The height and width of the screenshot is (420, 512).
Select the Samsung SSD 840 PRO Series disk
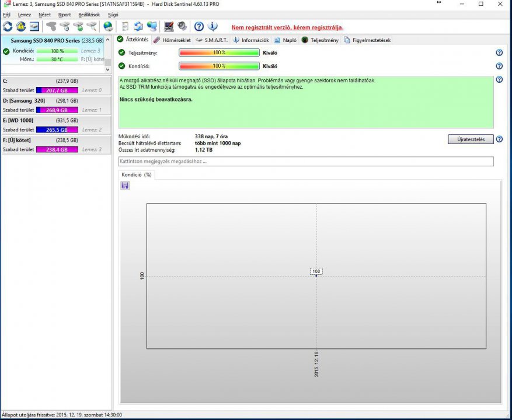53,51
